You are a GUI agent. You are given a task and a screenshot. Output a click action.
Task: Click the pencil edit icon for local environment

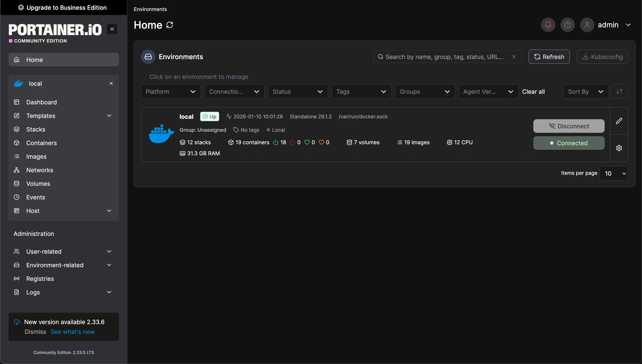tap(619, 121)
